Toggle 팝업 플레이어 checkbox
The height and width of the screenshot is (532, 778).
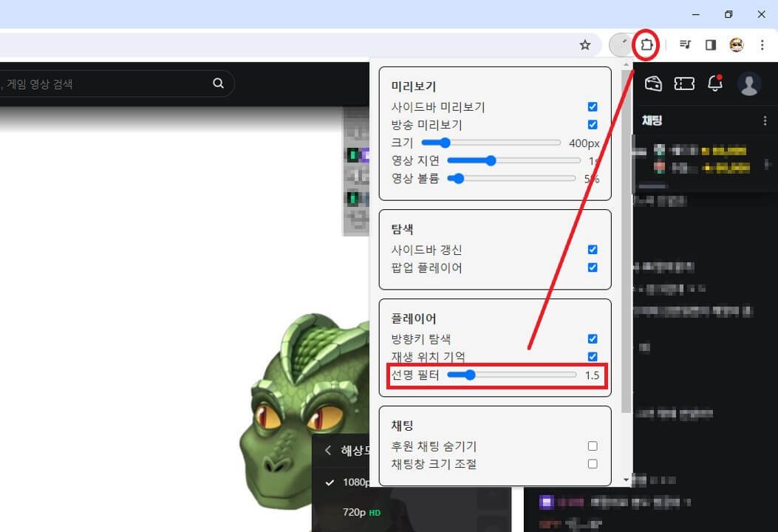[x=593, y=267]
